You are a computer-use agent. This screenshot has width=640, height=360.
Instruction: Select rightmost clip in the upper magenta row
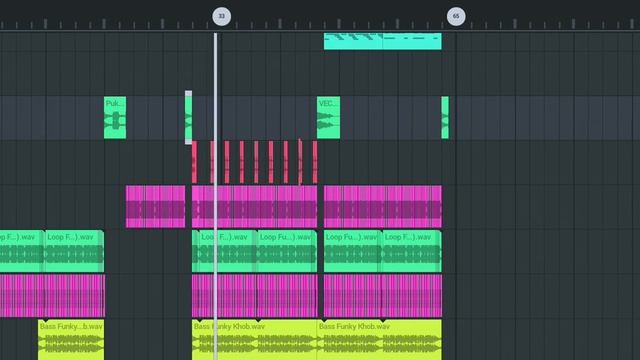click(383, 207)
